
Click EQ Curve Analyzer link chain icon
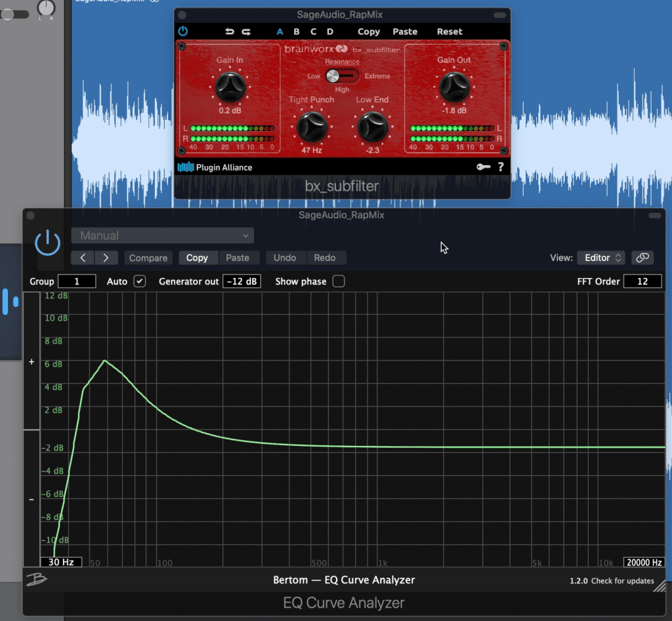[642, 258]
